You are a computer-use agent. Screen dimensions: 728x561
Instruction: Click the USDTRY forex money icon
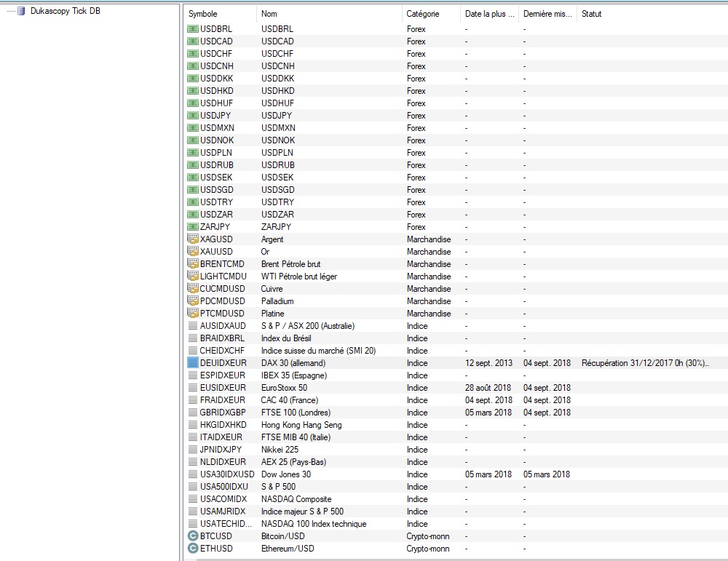coord(193,202)
